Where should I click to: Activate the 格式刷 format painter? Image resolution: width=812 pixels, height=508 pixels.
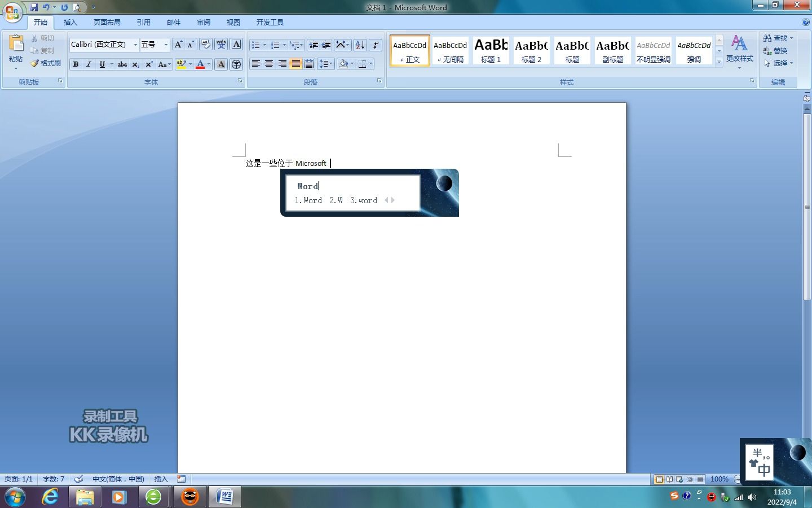point(46,63)
